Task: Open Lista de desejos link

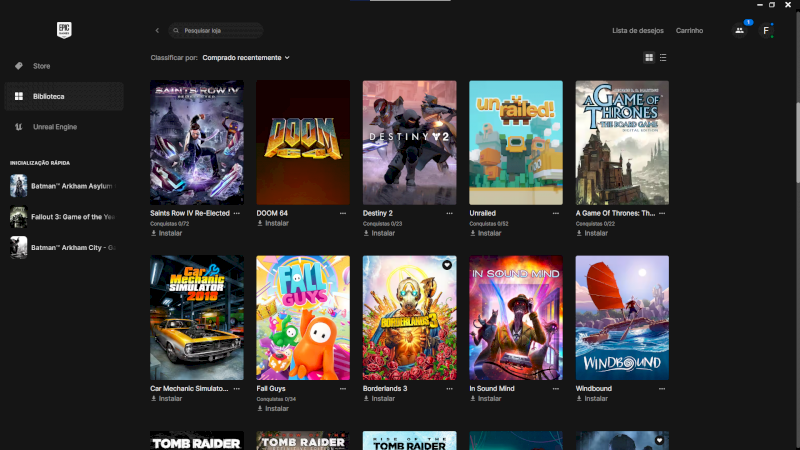Action: [637, 31]
